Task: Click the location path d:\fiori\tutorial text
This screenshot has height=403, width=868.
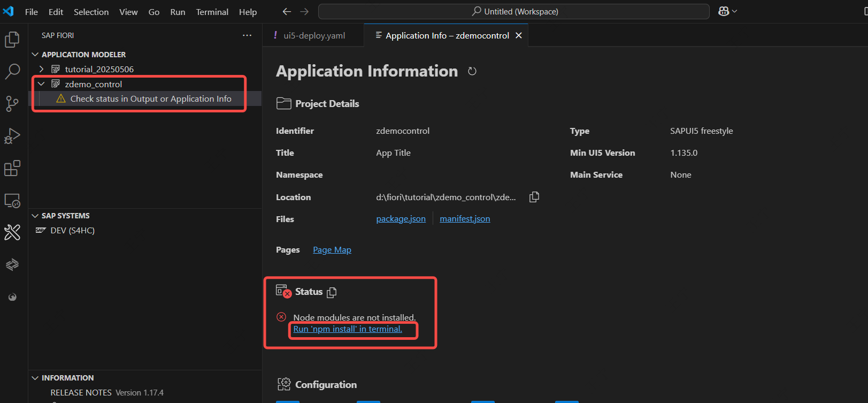Action: 446,197
